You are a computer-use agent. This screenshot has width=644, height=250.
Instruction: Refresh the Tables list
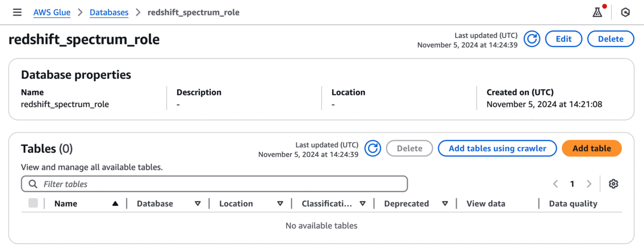372,149
